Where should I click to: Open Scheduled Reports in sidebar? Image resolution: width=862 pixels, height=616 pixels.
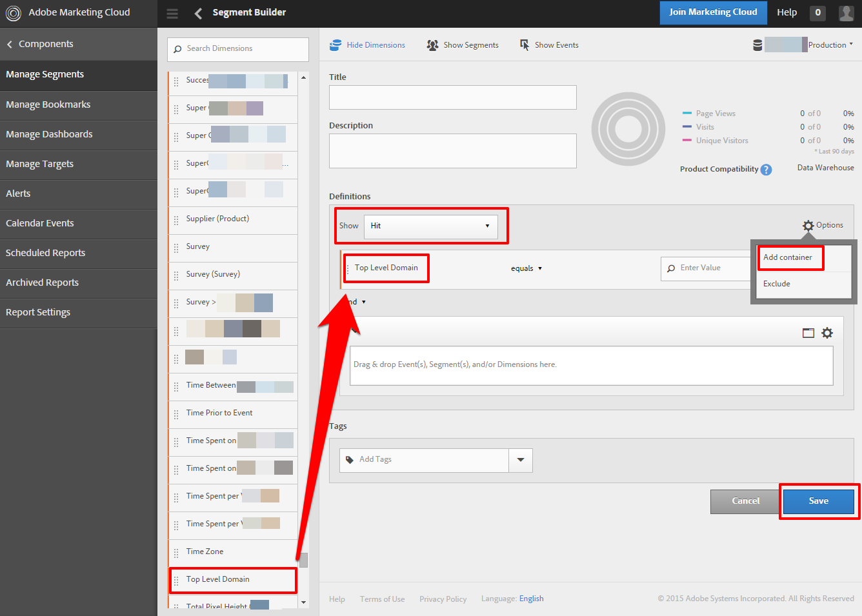[x=79, y=253]
